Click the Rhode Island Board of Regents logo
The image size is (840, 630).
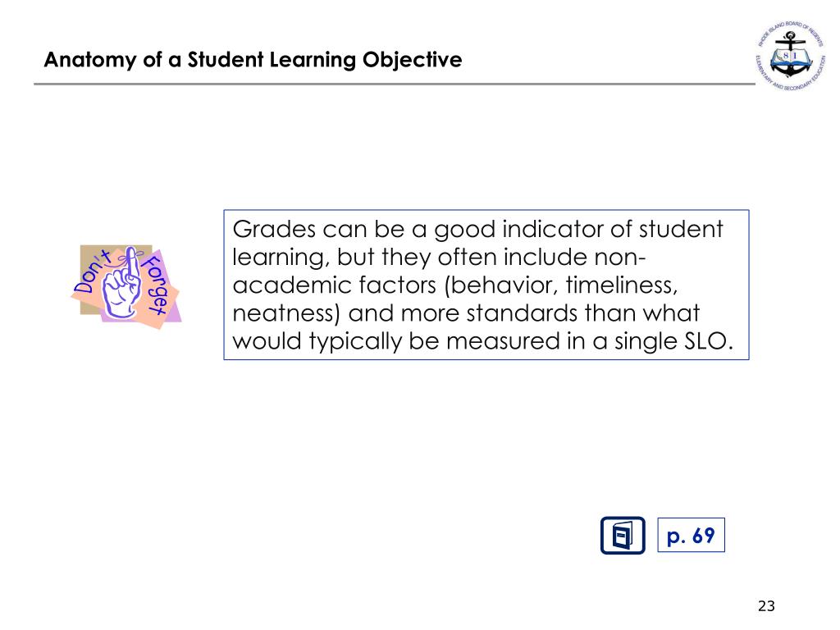[x=791, y=57]
